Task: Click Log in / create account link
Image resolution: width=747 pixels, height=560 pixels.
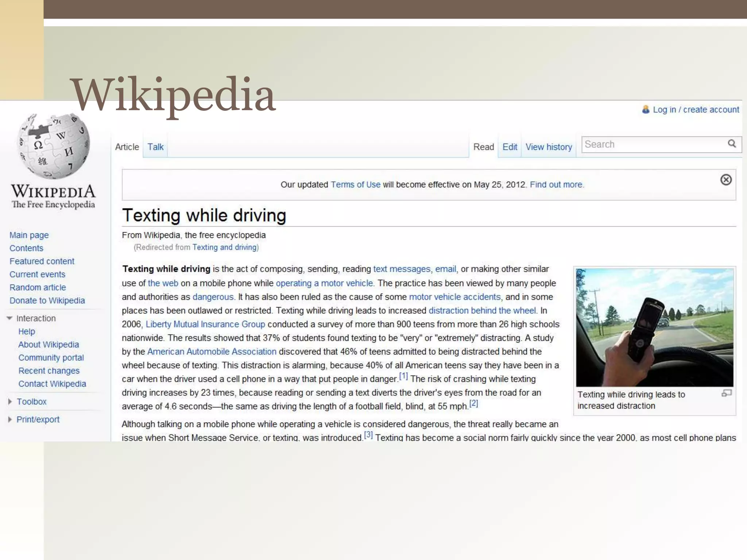Action: (696, 109)
